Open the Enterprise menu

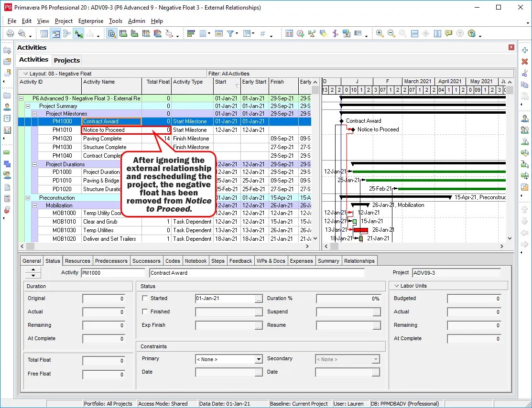point(90,21)
